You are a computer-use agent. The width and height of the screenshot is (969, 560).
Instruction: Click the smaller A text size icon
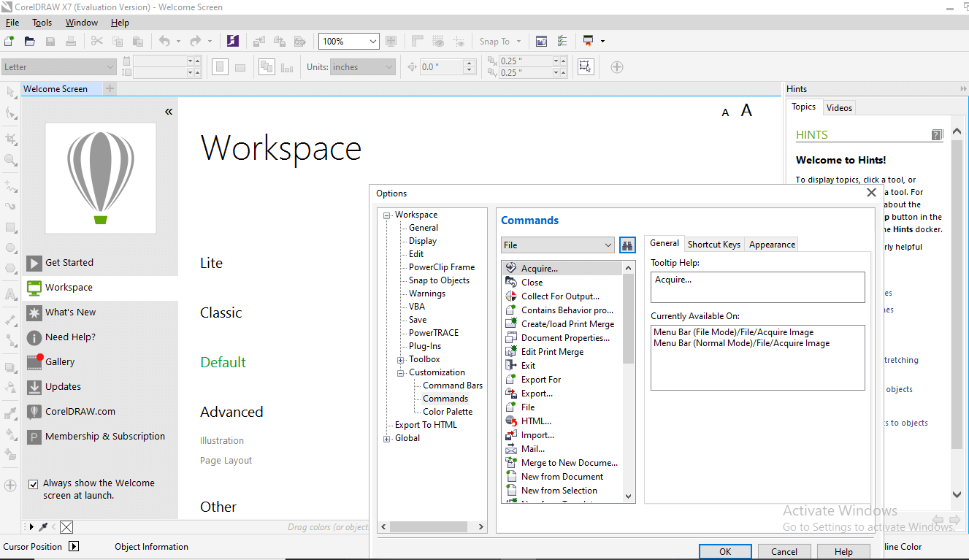(x=725, y=112)
